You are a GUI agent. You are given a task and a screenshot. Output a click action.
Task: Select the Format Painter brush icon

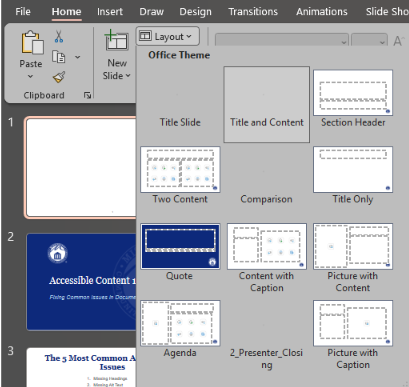59,77
